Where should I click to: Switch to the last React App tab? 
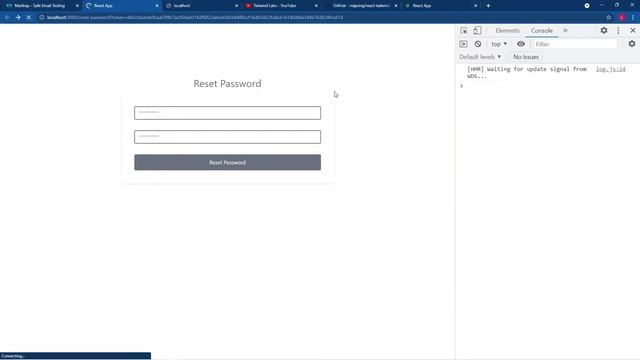[440, 6]
